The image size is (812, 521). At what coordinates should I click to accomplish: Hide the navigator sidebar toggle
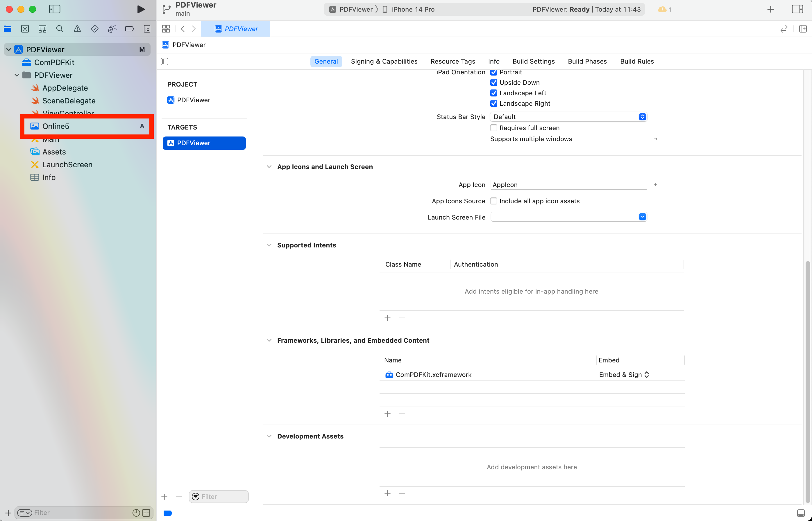pyautogui.click(x=55, y=9)
